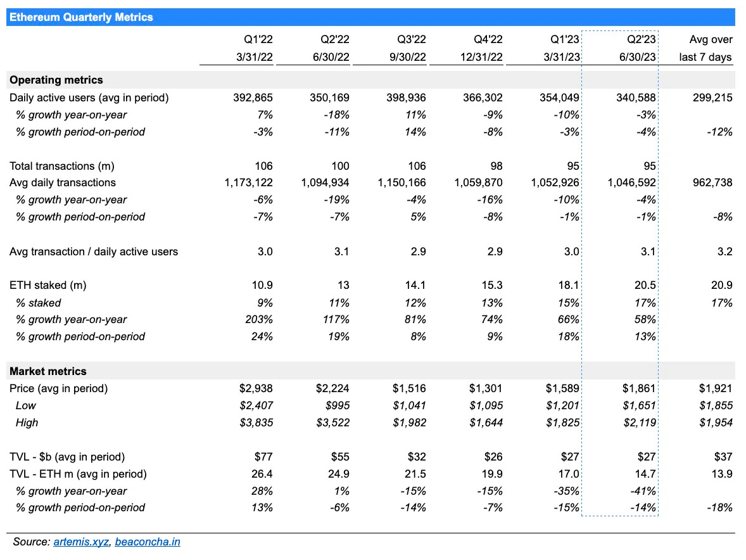The width and height of the screenshot is (746, 560).
Task: Click the TVL value $77
Action: (x=263, y=457)
